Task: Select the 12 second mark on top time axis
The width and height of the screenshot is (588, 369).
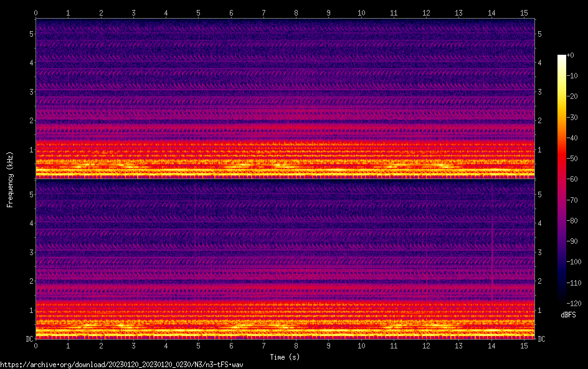Action: click(426, 12)
